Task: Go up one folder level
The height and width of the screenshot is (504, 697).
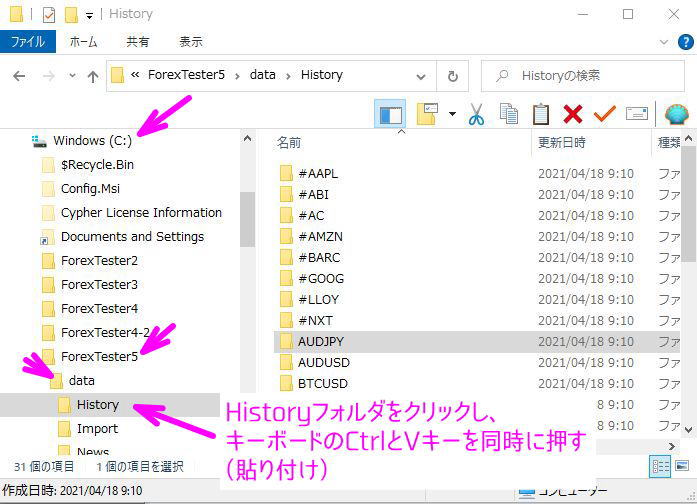Action: pos(92,76)
